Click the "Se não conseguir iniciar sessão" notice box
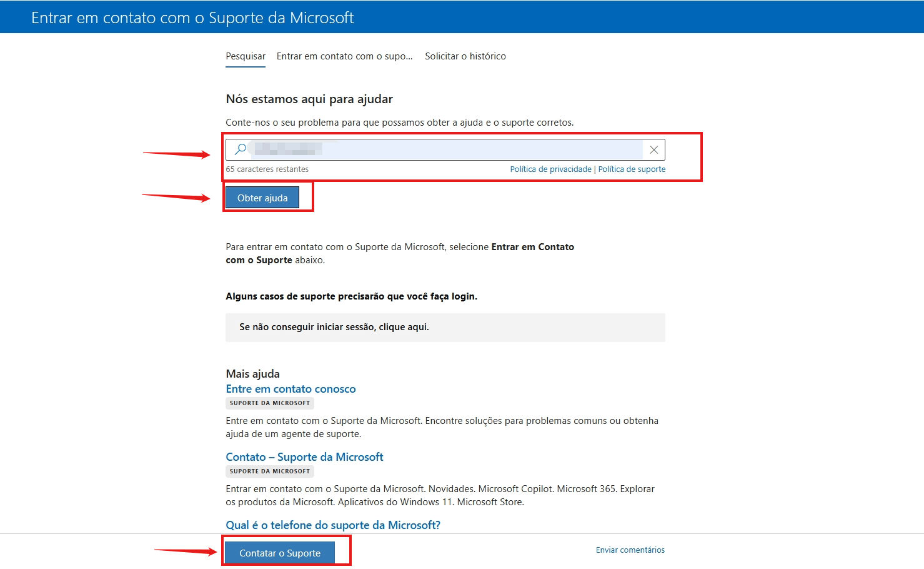The height and width of the screenshot is (569, 924). coord(445,327)
